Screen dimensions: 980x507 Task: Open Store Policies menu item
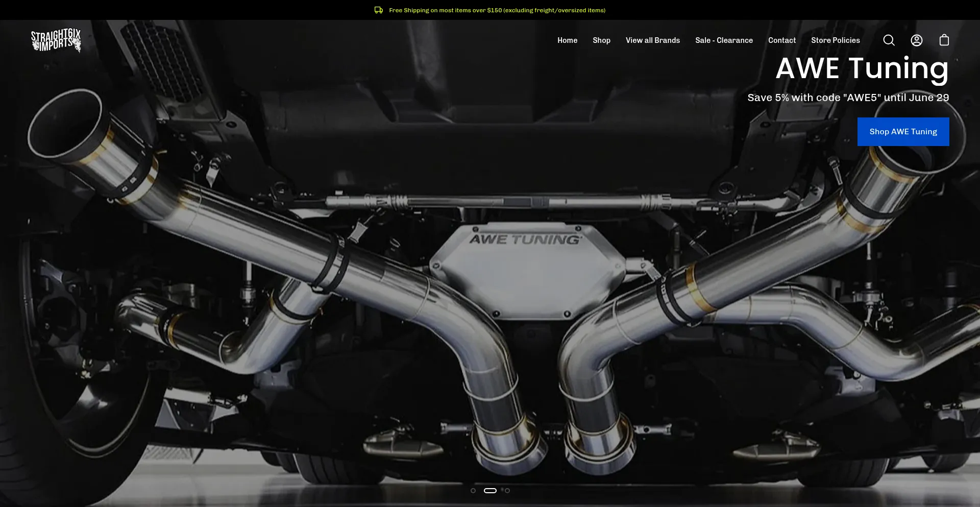836,40
